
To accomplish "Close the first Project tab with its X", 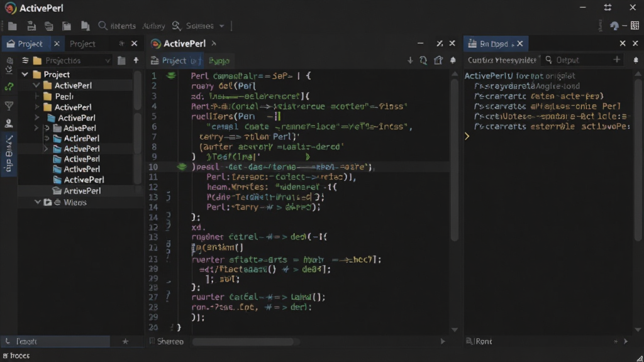I will click(x=57, y=43).
